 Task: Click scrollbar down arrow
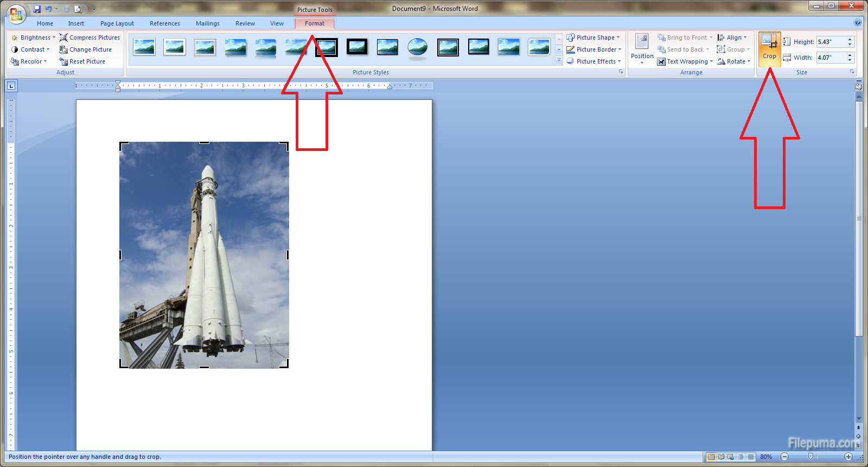pyautogui.click(x=859, y=419)
